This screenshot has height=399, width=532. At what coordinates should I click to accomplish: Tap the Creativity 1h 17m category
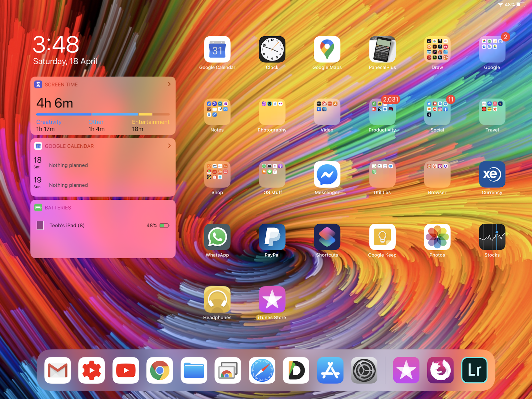tap(49, 125)
